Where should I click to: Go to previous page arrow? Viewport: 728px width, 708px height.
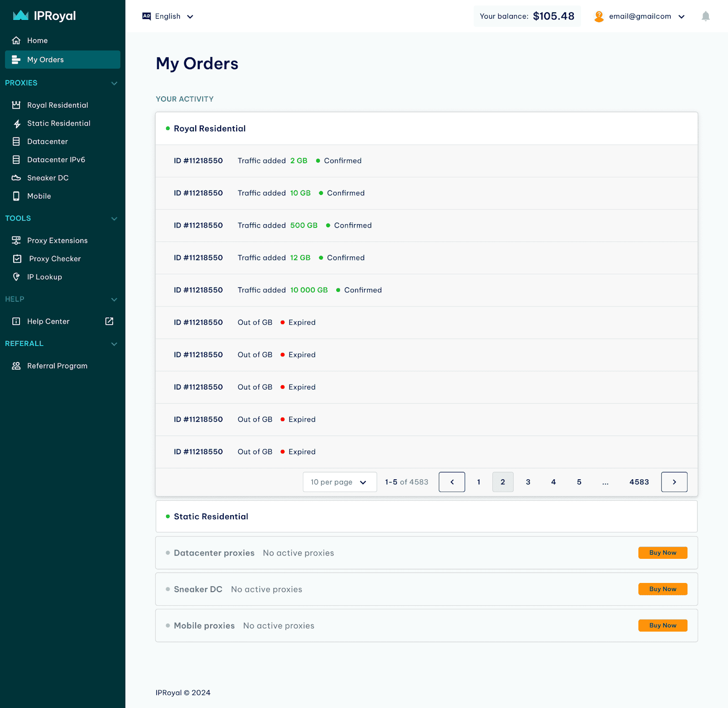click(x=452, y=482)
